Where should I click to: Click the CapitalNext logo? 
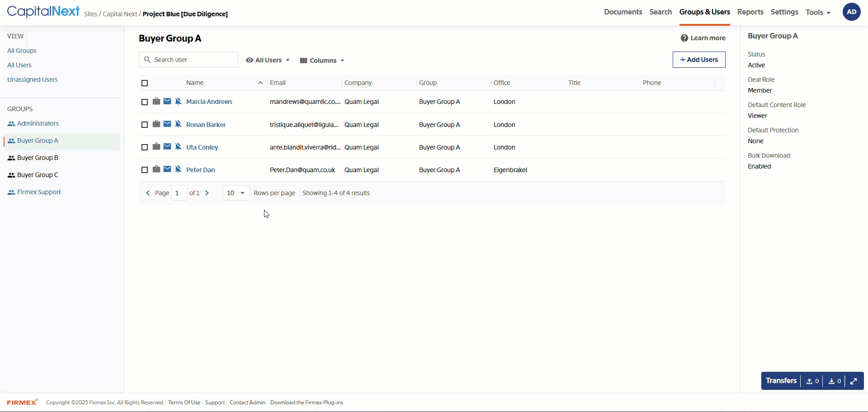pyautogui.click(x=43, y=11)
